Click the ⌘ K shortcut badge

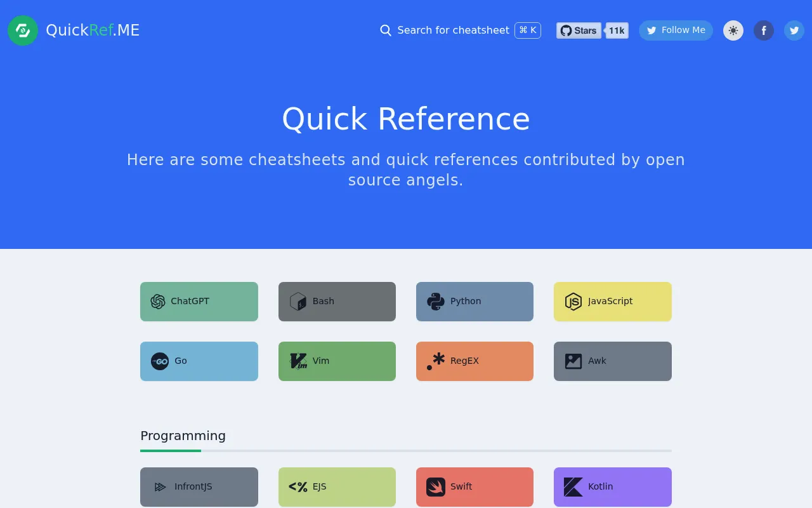pos(528,30)
